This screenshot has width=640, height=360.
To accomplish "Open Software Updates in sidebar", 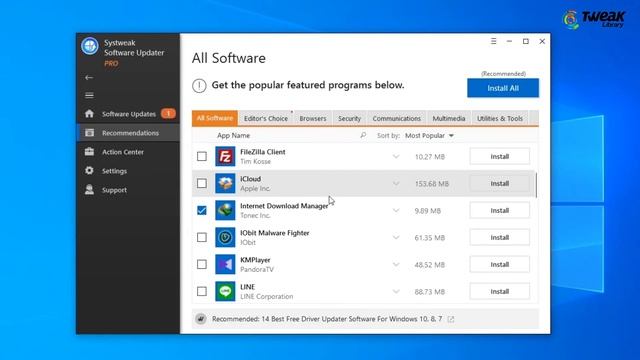I will tap(129, 114).
